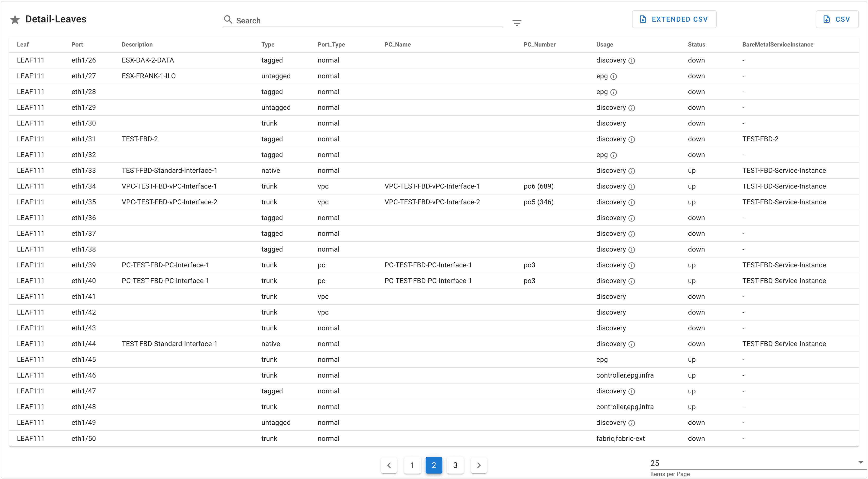868x479 pixels.
Task: Click info icon on eth1/49 usage
Action: [632, 423]
